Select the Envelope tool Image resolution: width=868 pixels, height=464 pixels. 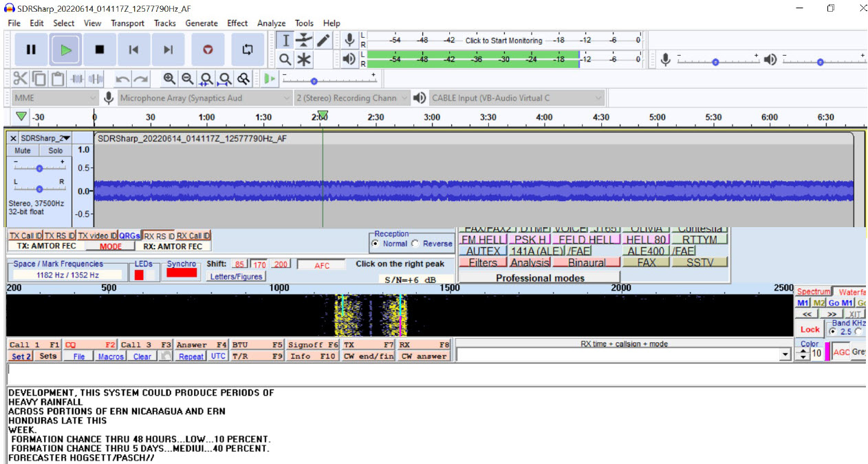[x=303, y=41]
